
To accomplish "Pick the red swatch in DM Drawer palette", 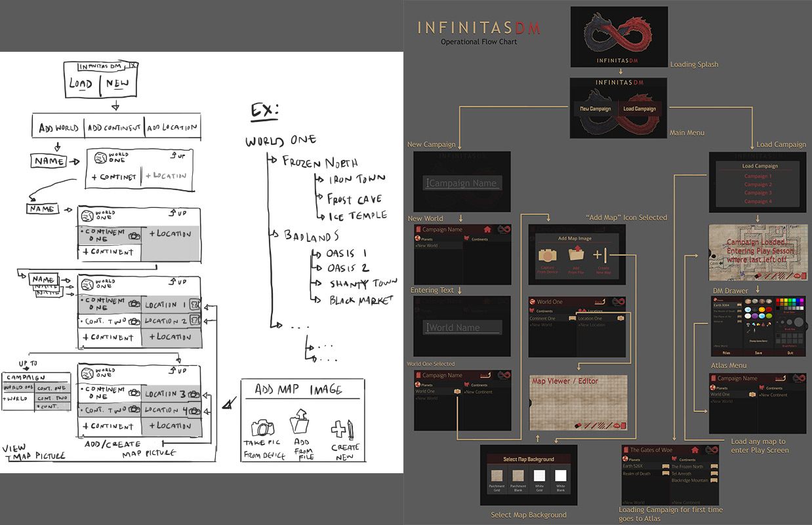I will click(777, 301).
